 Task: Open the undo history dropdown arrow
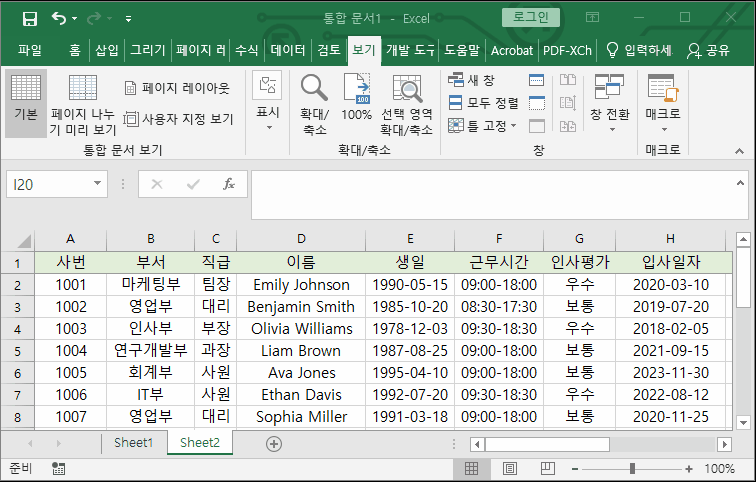[75, 19]
